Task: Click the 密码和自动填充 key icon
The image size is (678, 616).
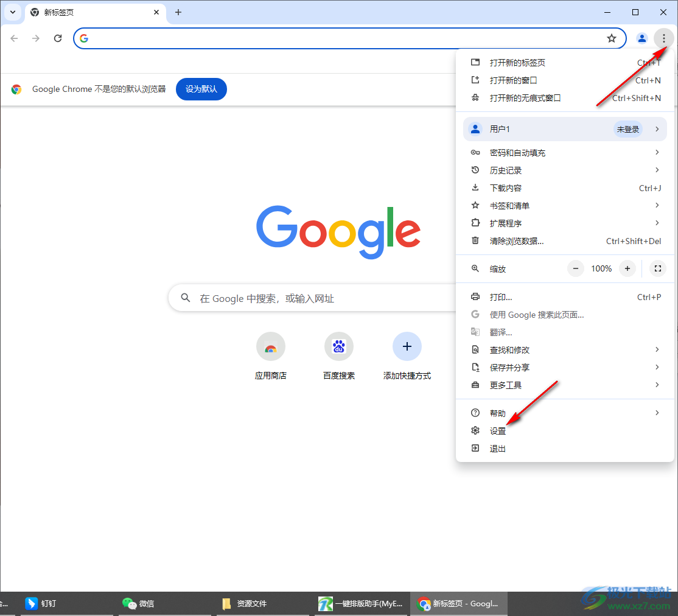Action: click(x=475, y=152)
